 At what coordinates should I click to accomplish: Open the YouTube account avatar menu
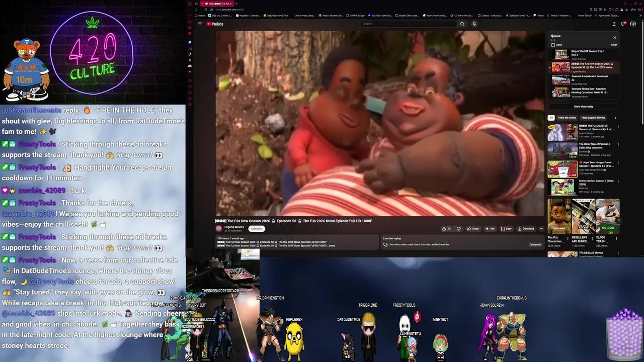coord(633,24)
